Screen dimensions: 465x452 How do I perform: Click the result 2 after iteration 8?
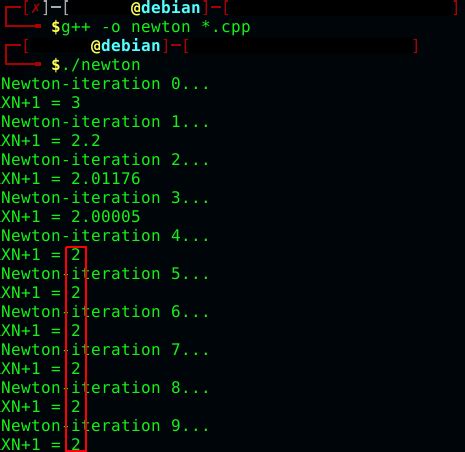pos(76,406)
